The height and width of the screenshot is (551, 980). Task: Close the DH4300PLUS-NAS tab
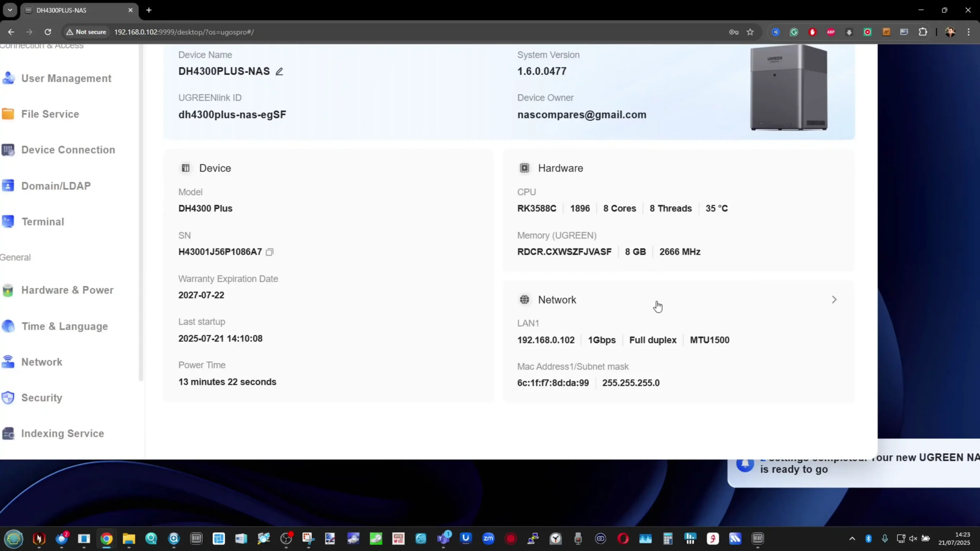[x=131, y=10]
